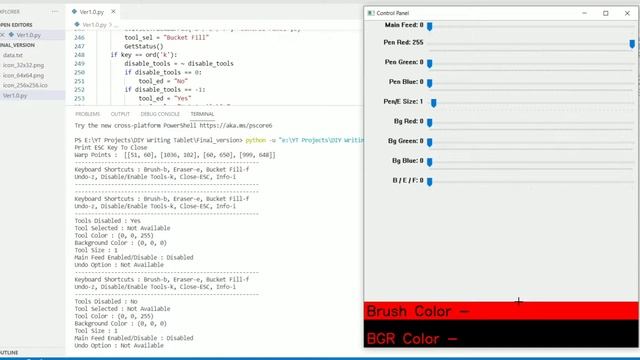Click the 'Pen Red: 255' label
The width and height of the screenshot is (640, 360).
[403, 42]
